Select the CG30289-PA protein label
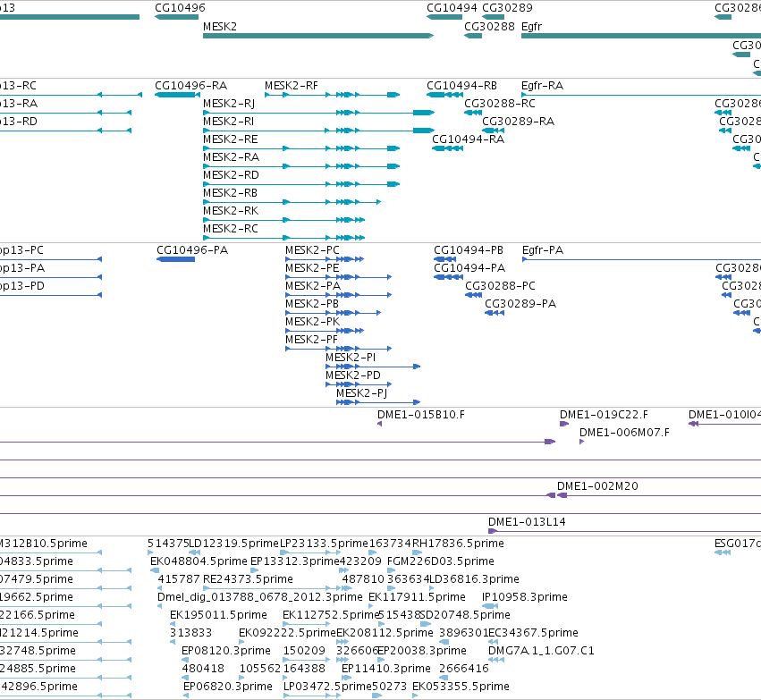The width and height of the screenshot is (761, 700). [x=520, y=304]
